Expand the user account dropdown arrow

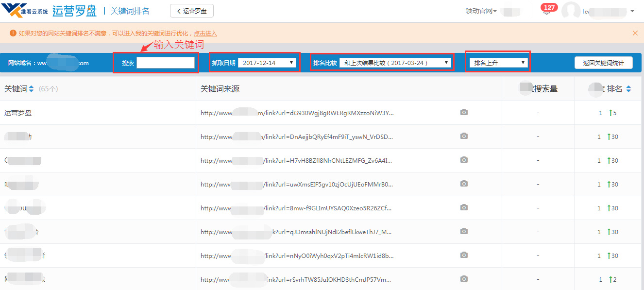coord(632,11)
